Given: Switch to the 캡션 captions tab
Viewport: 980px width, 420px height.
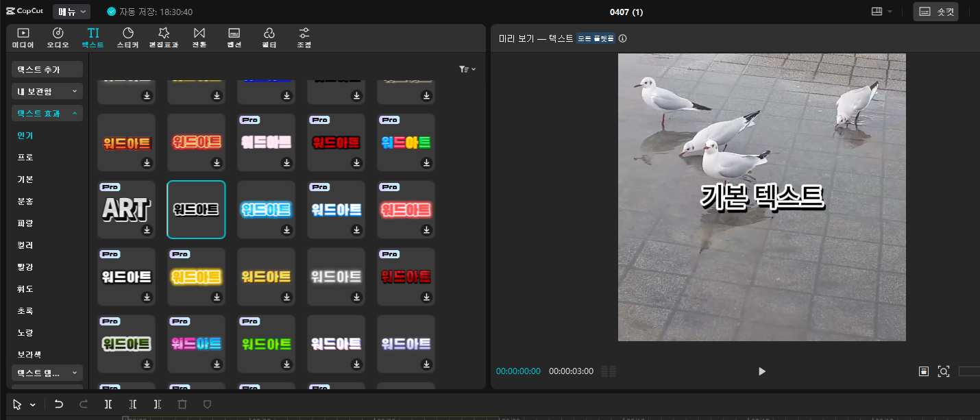Looking at the screenshot, I should pos(234,38).
